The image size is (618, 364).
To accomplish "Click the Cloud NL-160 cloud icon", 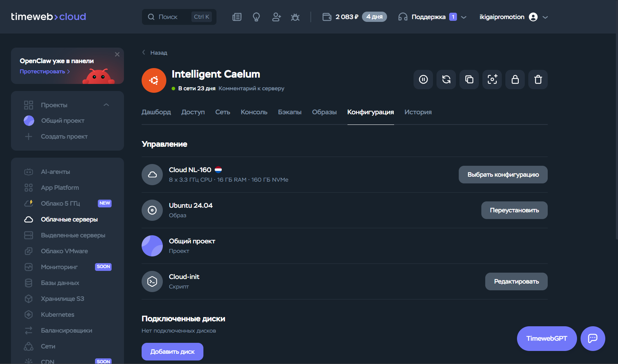I will pos(152,175).
